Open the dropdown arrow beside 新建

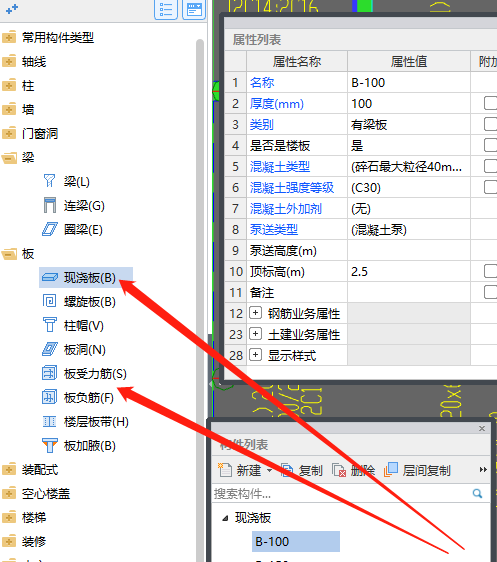(x=269, y=470)
